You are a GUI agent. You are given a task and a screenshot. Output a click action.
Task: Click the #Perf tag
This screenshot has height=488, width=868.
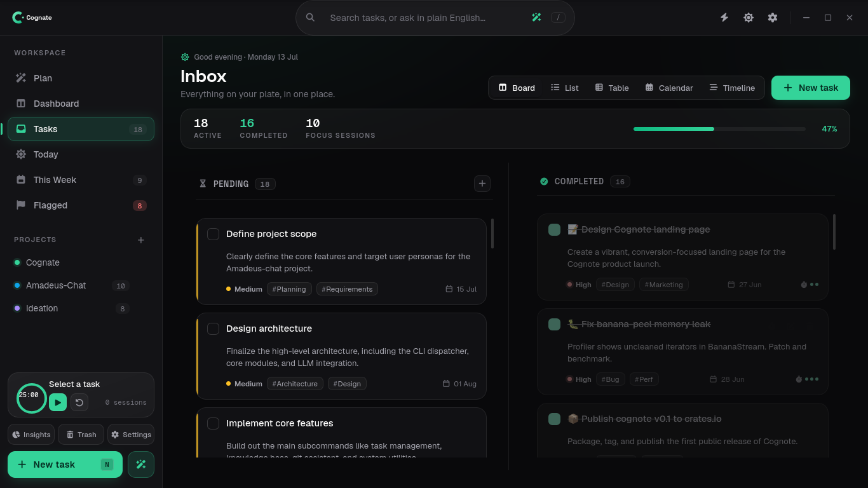coord(644,379)
